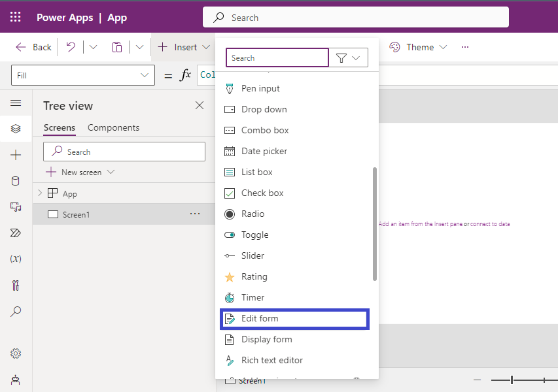The height and width of the screenshot is (392, 558).
Task: Insert a Toggle control from list
Action: pos(254,235)
